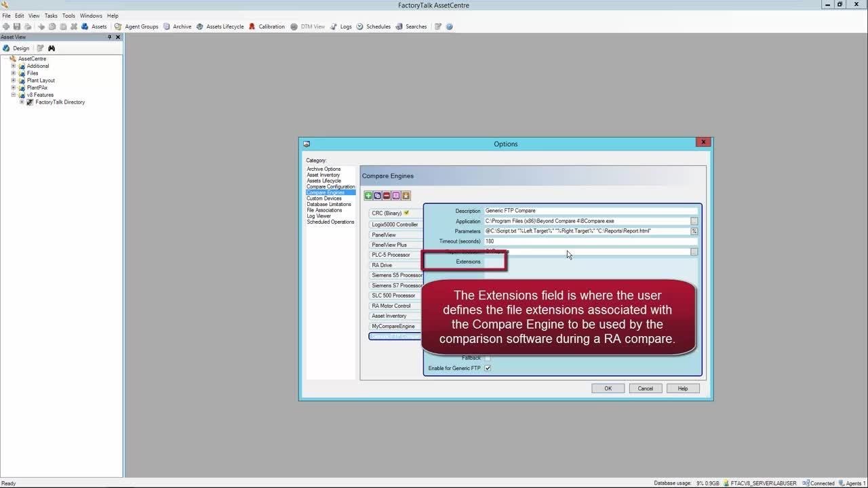Open the File menu
The height and width of the screenshot is (488, 868).
tap(6, 16)
